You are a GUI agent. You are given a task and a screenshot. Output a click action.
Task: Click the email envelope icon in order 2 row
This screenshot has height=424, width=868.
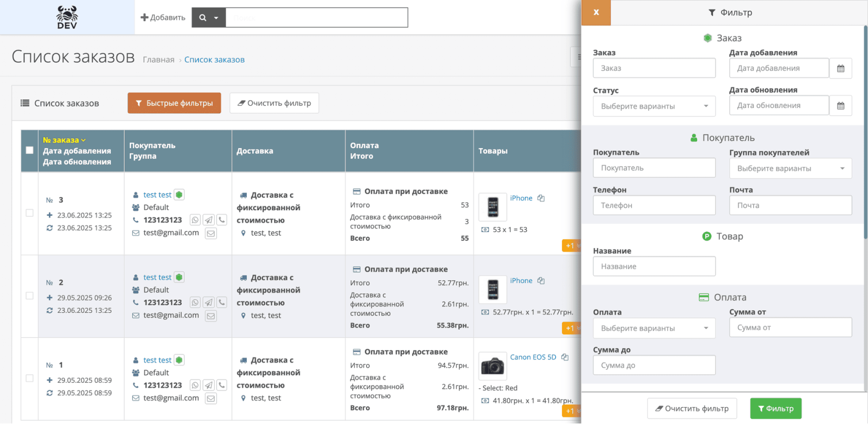[x=211, y=316]
